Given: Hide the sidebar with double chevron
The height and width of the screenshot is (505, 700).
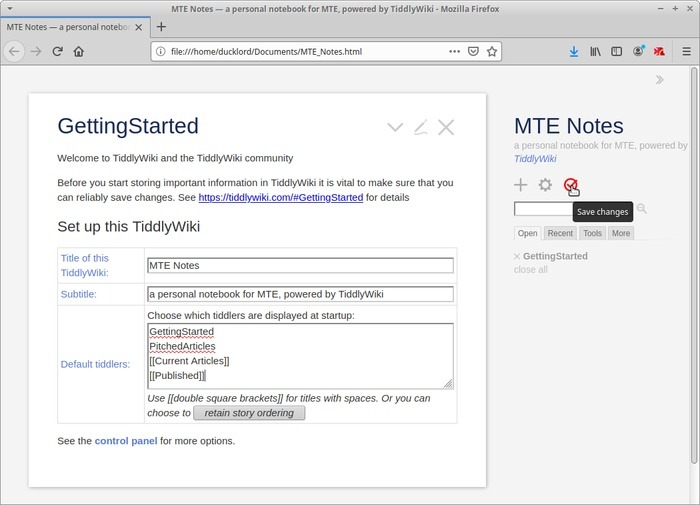Looking at the screenshot, I should coord(659,80).
